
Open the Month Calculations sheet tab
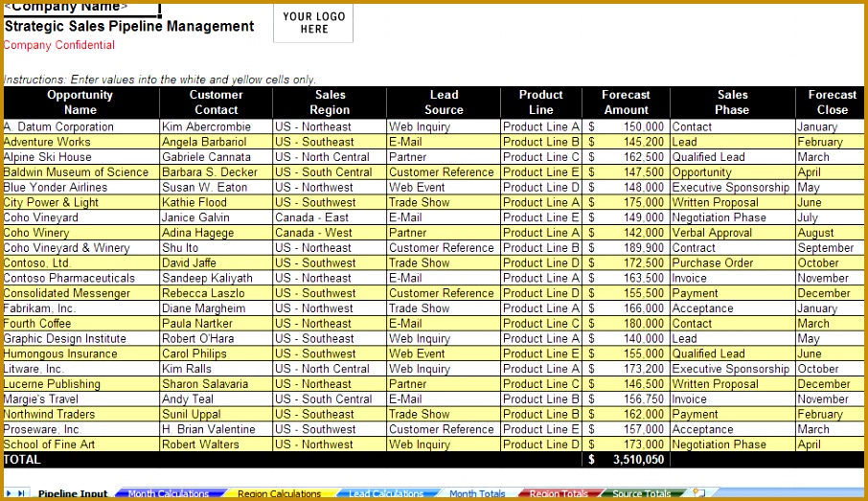point(169,493)
